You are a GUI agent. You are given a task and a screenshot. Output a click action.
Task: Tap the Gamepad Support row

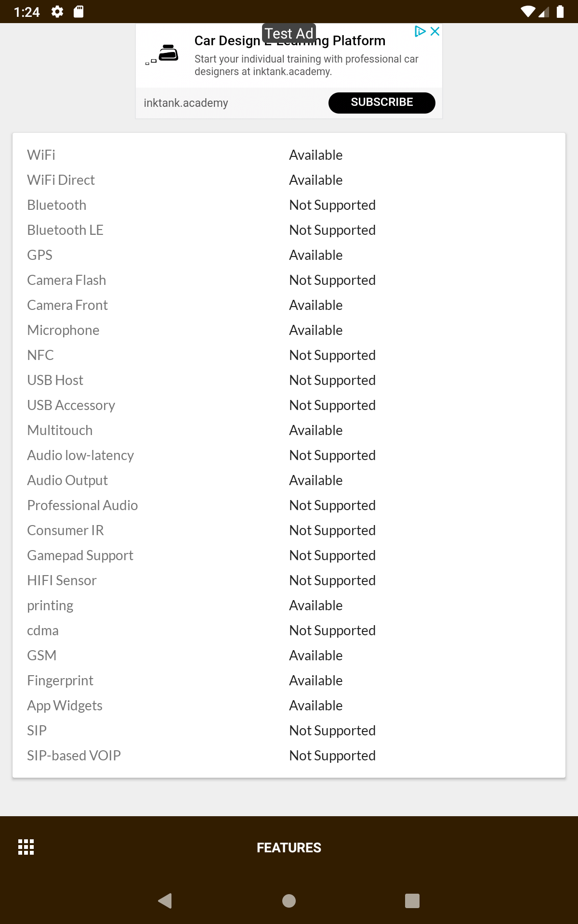click(289, 555)
